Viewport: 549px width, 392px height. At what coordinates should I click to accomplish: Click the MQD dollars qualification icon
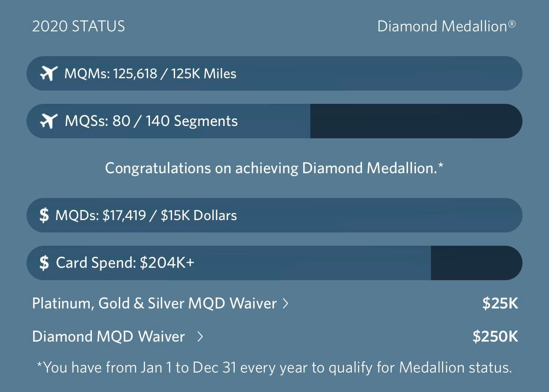pos(44,215)
